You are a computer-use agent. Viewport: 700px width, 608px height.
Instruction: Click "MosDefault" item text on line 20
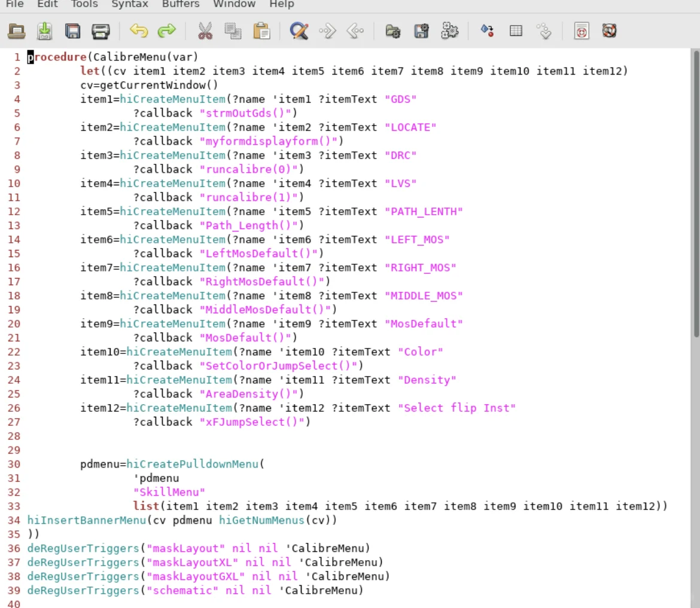[x=424, y=324]
